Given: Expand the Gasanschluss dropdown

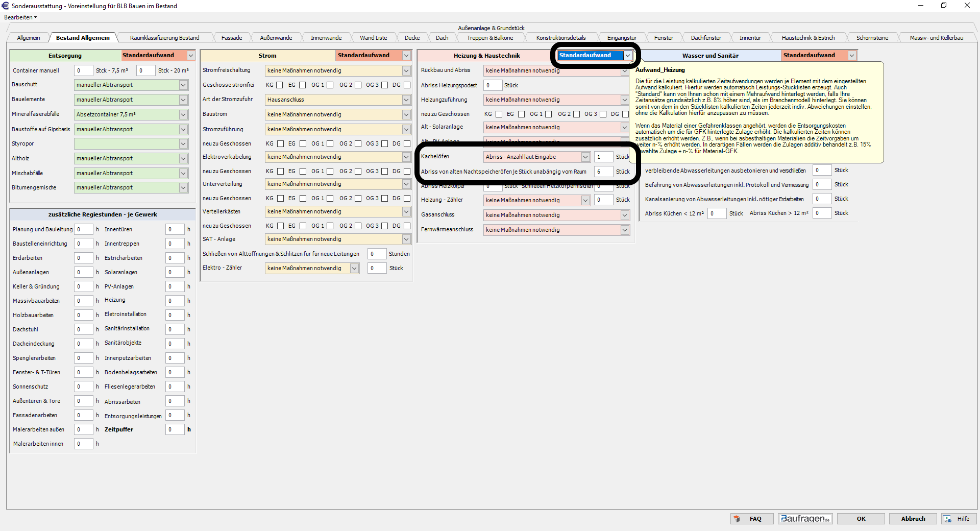Looking at the screenshot, I should coord(624,215).
